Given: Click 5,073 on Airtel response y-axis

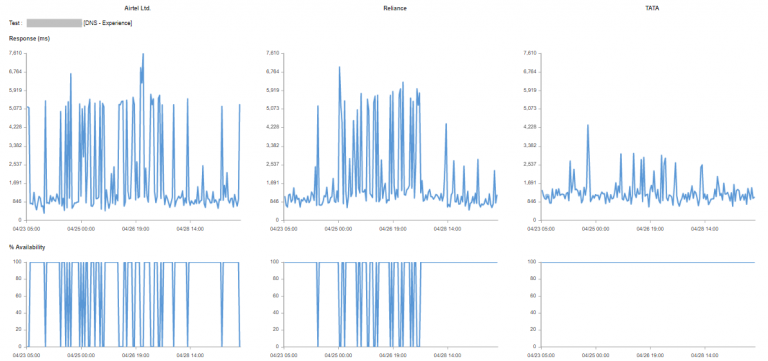Looking at the screenshot, I should (x=15, y=109).
